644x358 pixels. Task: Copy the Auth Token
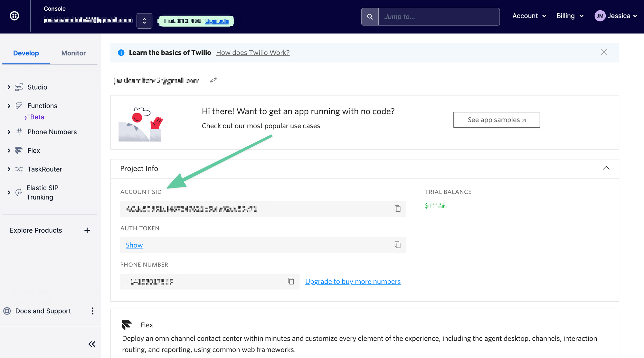click(397, 245)
